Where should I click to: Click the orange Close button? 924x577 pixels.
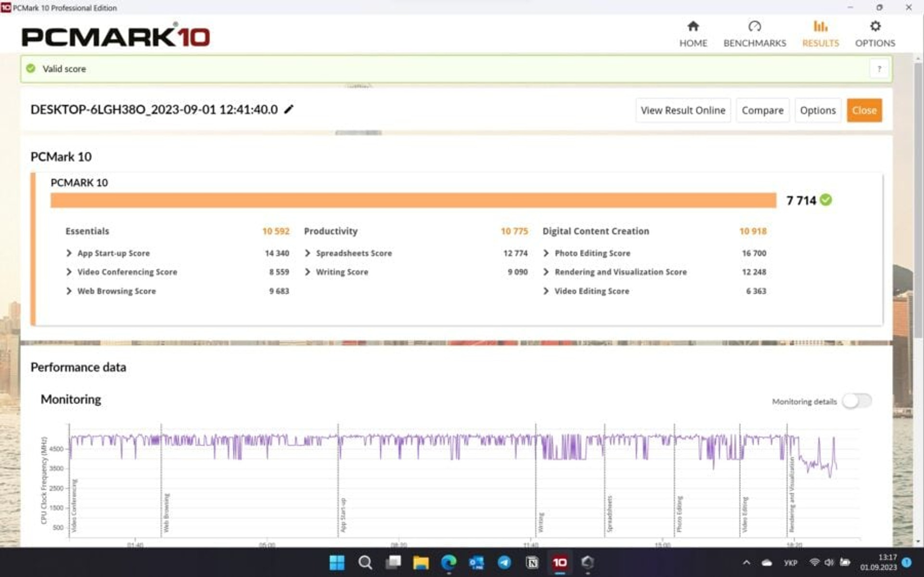[864, 110]
